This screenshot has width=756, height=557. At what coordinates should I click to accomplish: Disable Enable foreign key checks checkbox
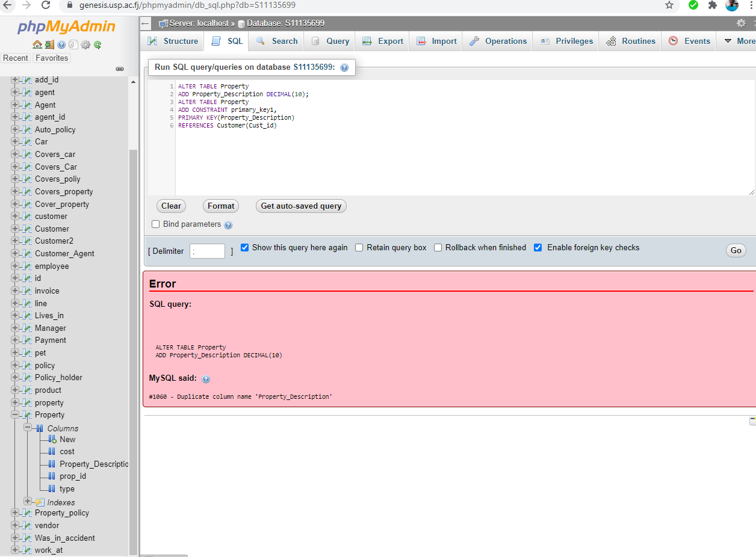coord(538,247)
